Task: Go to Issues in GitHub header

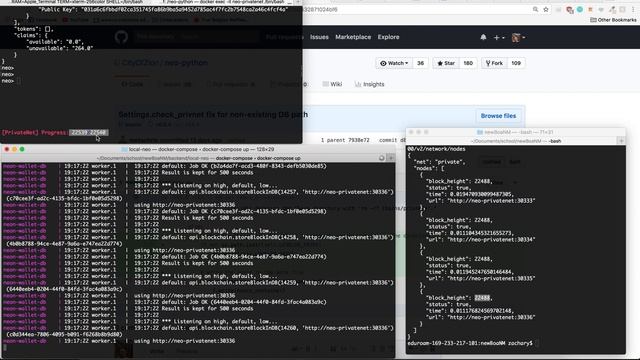Action: pos(319,37)
